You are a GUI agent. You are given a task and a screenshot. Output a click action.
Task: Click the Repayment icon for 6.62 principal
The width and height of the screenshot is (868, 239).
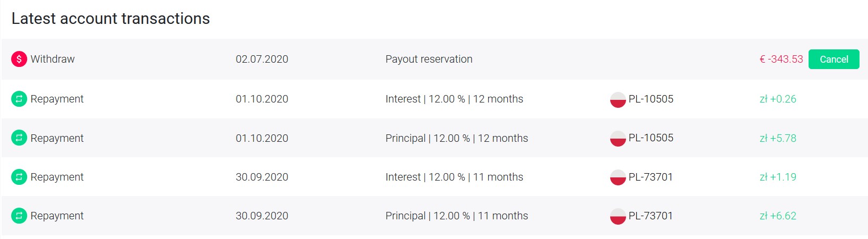[x=19, y=216]
